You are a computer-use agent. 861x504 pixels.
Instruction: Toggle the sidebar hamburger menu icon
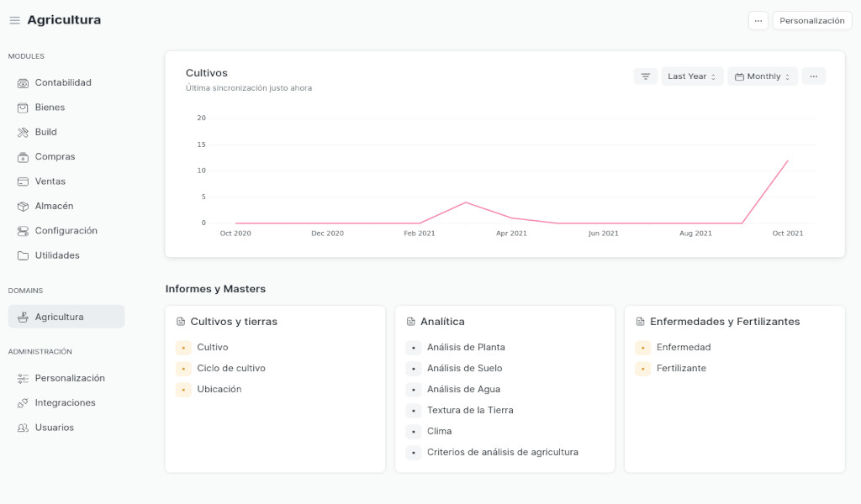(x=14, y=20)
